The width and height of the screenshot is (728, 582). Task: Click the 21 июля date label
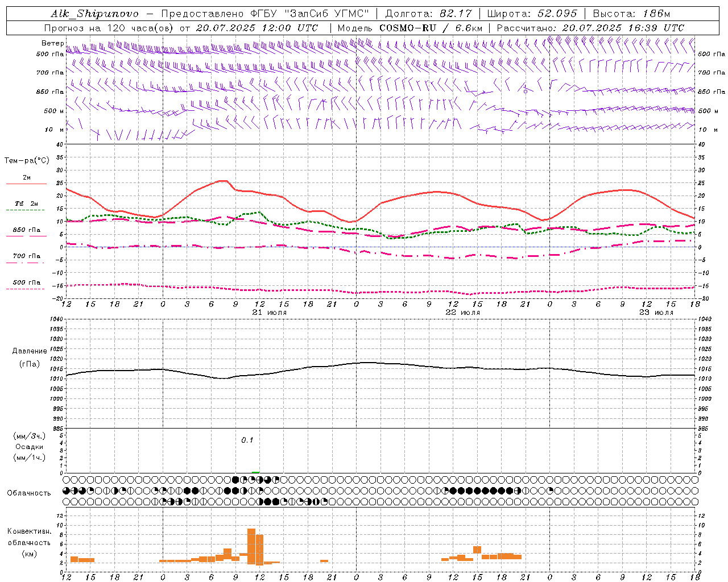click(270, 313)
